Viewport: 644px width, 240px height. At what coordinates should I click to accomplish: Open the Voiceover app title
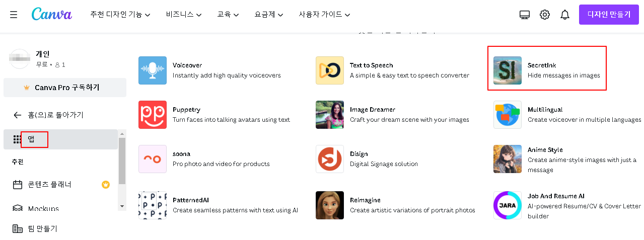click(187, 65)
